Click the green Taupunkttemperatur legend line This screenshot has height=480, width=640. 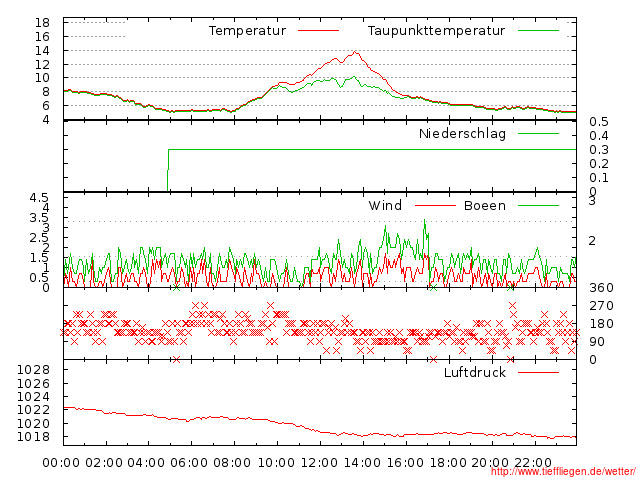click(x=538, y=31)
